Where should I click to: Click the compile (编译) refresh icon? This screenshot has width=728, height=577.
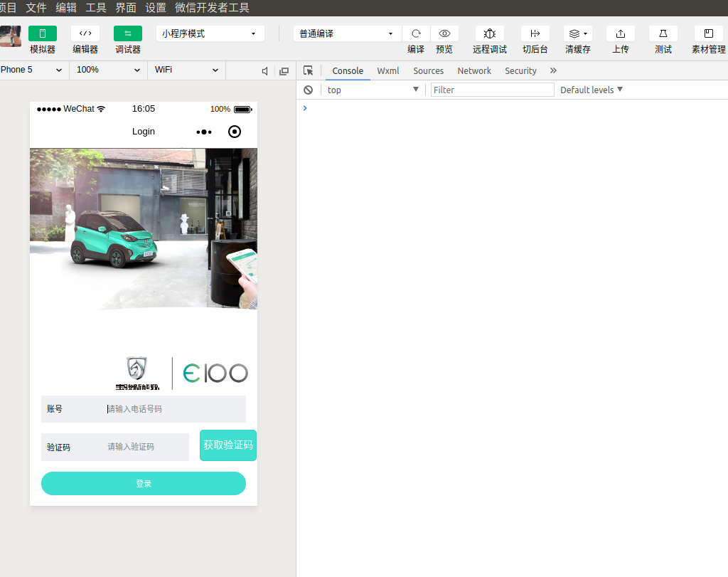[416, 33]
